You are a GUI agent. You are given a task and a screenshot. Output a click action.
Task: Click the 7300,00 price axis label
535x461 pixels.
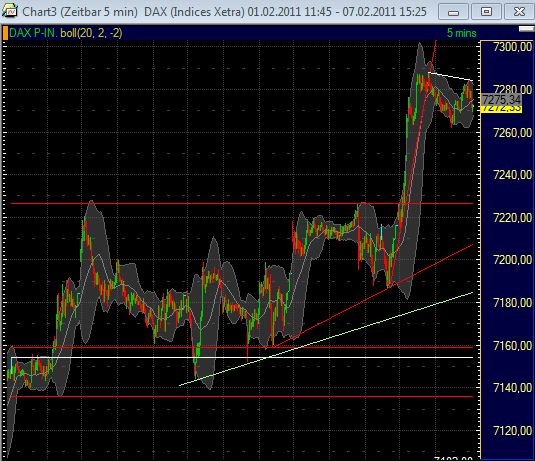[x=512, y=46]
